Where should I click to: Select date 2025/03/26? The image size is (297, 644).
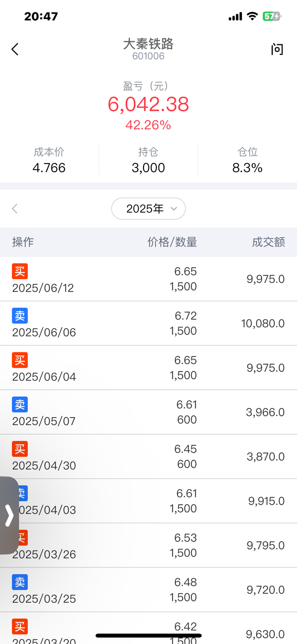(x=44, y=554)
